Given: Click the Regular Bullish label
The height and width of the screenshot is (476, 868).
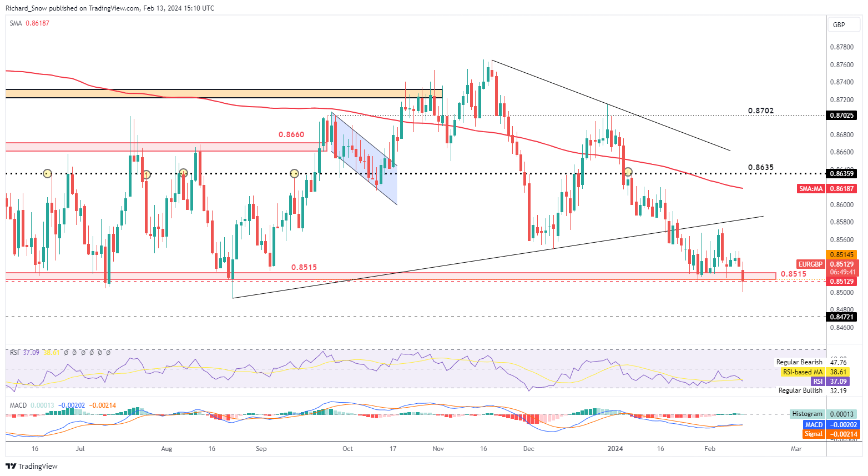Looking at the screenshot, I should coord(800,390).
